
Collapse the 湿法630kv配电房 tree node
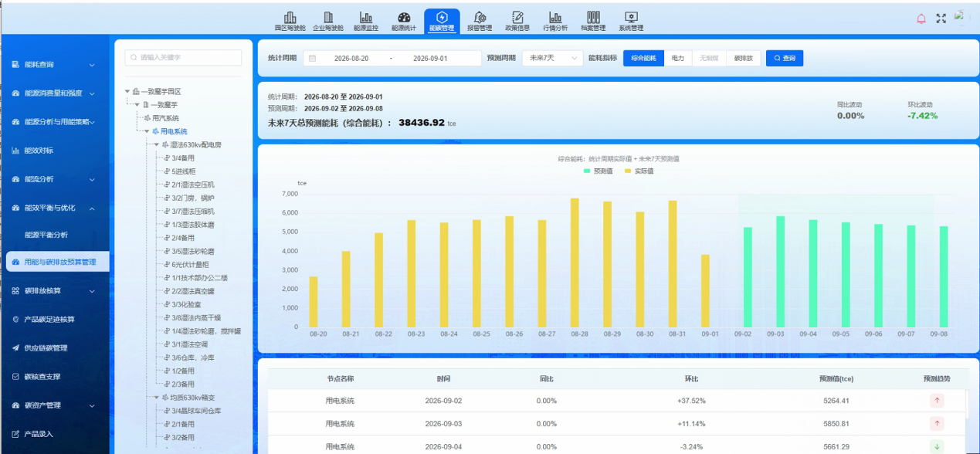pyautogui.click(x=156, y=144)
